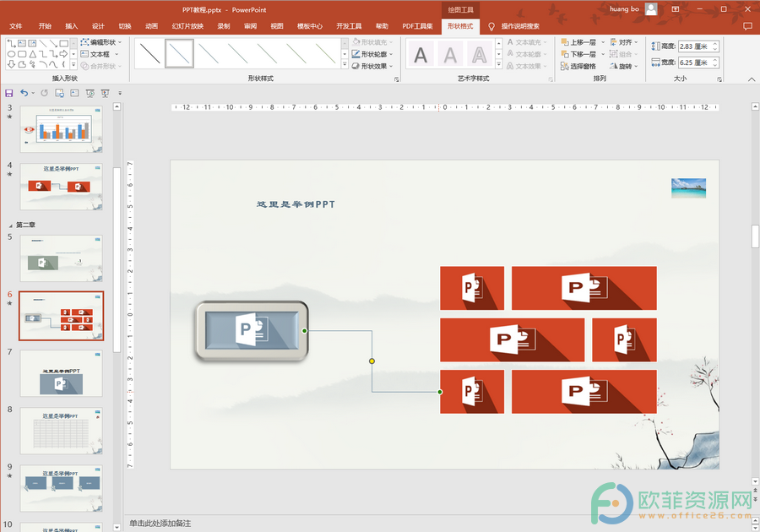Save the presentation with the floppy disk icon
The width and height of the screenshot is (760, 532).
pyautogui.click(x=8, y=93)
